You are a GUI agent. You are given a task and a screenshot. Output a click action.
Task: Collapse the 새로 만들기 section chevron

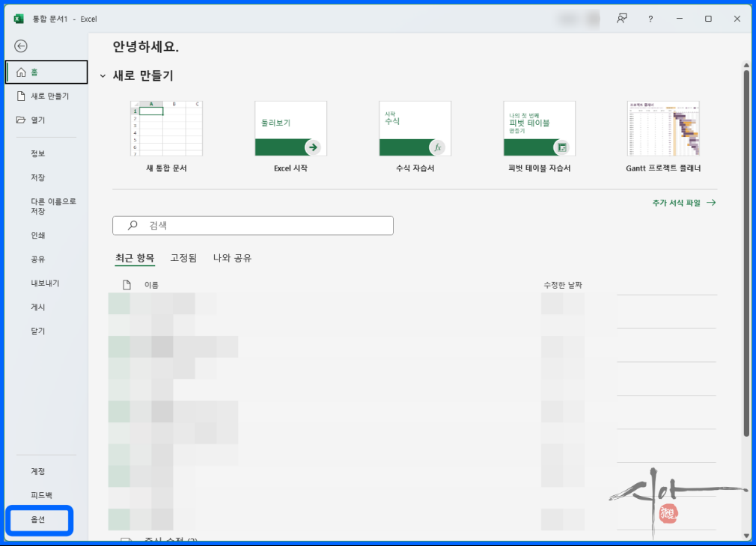103,76
